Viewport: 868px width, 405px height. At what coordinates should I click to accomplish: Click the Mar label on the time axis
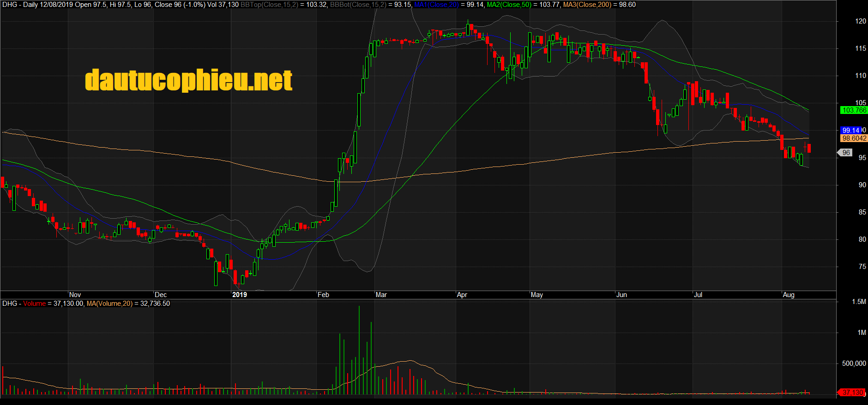tap(381, 295)
